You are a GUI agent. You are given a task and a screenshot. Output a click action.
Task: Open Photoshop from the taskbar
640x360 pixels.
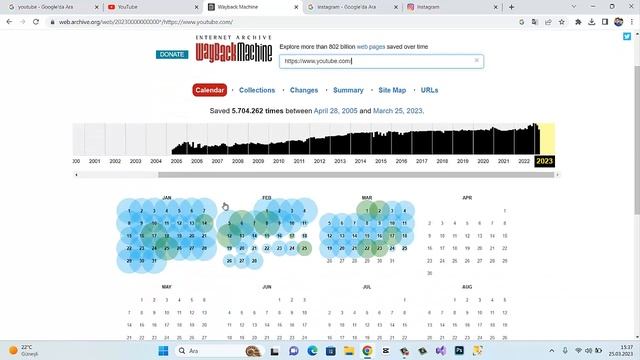(459, 351)
